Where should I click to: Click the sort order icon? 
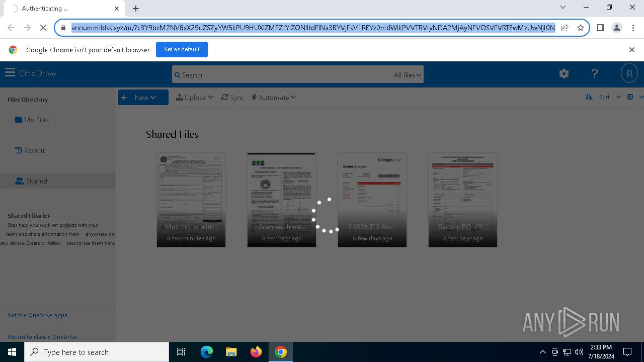(589, 97)
